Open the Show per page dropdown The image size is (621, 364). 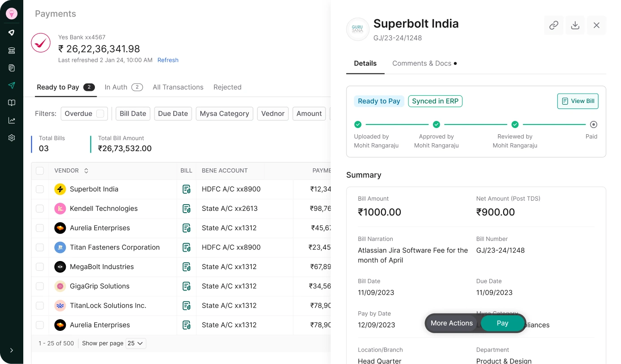(x=135, y=343)
